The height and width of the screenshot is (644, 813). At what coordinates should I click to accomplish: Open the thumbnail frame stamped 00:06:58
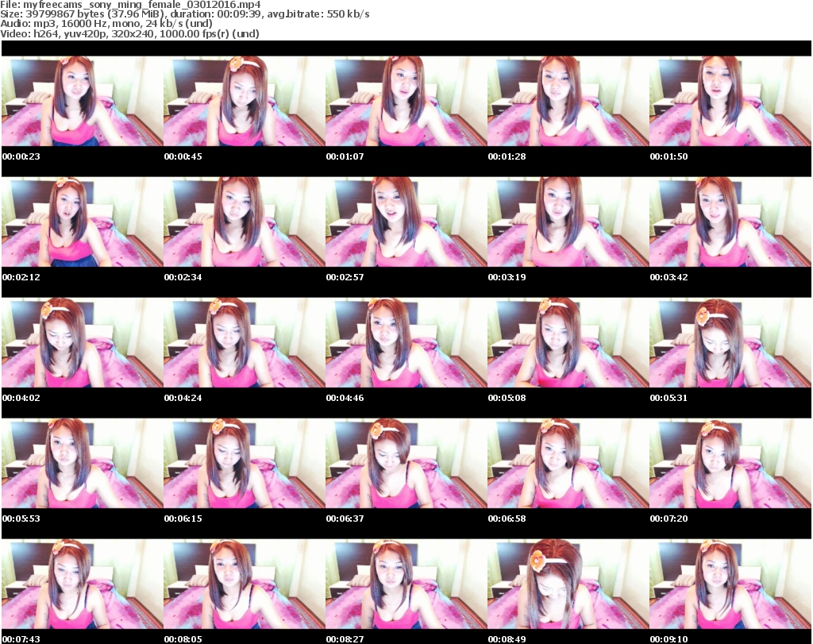tap(568, 464)
